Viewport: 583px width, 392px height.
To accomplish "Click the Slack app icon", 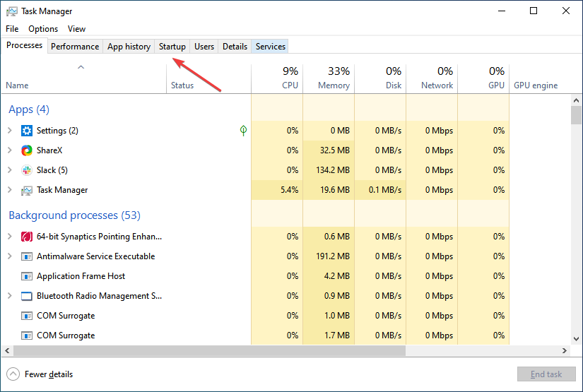I will click(27, 170).
